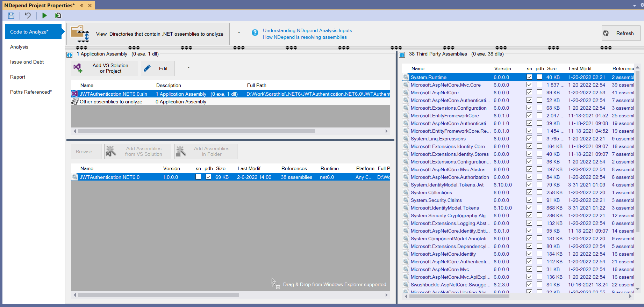Toggle sn checkbox for JWTAuthentication.NET6.0 assembly

[x=198, y=177]
